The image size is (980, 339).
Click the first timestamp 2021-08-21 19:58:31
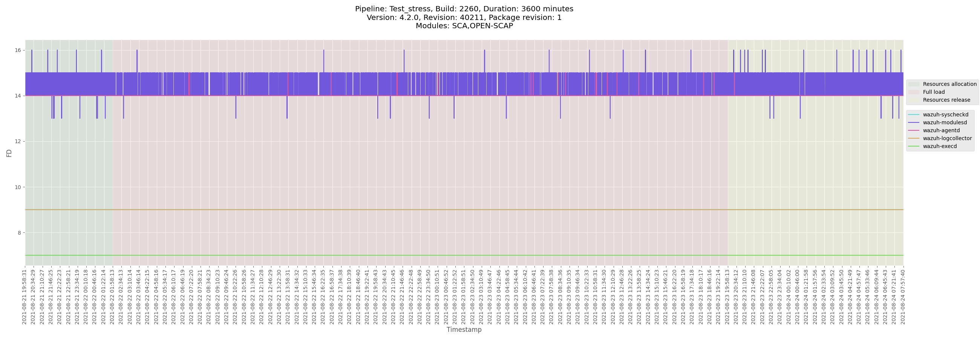coord(24,297)
